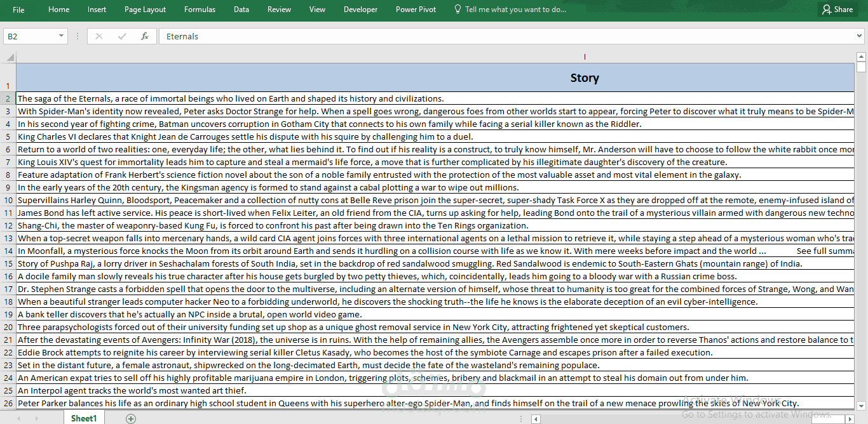The height and width of the screenshot is (424, 868).
Task: Click the Share button
Action: tap(837, 10)
